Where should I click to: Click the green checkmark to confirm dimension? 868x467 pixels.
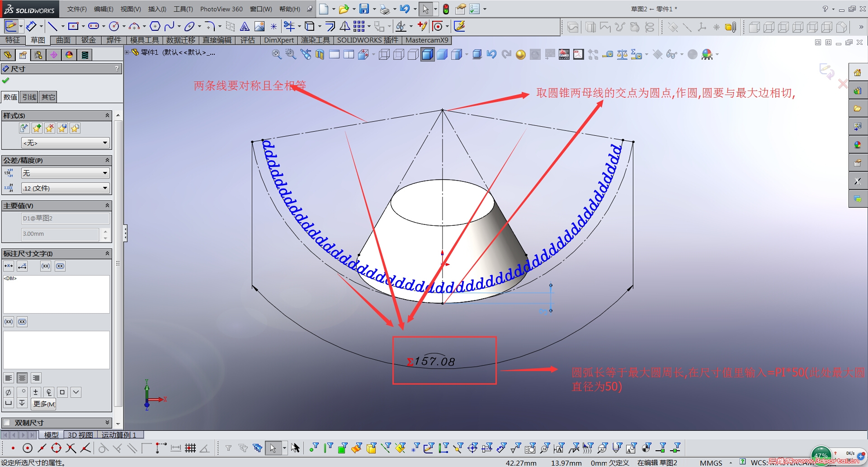tap(6, 81)
